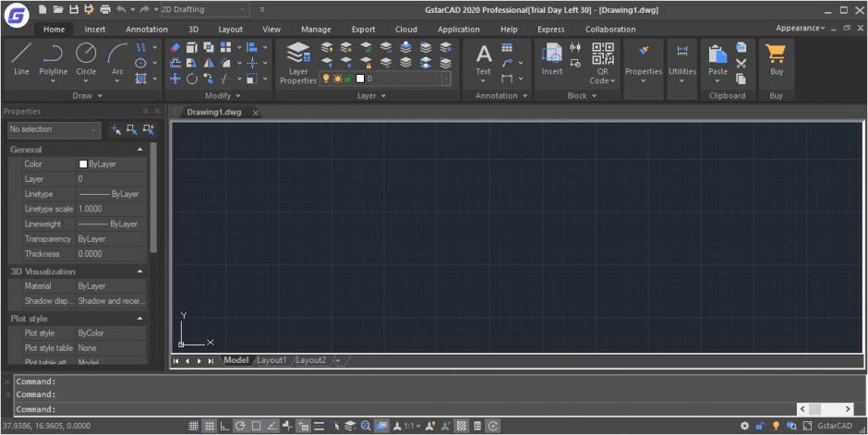
Task: Open the No selection dropdown
Action: coord(54,129)
